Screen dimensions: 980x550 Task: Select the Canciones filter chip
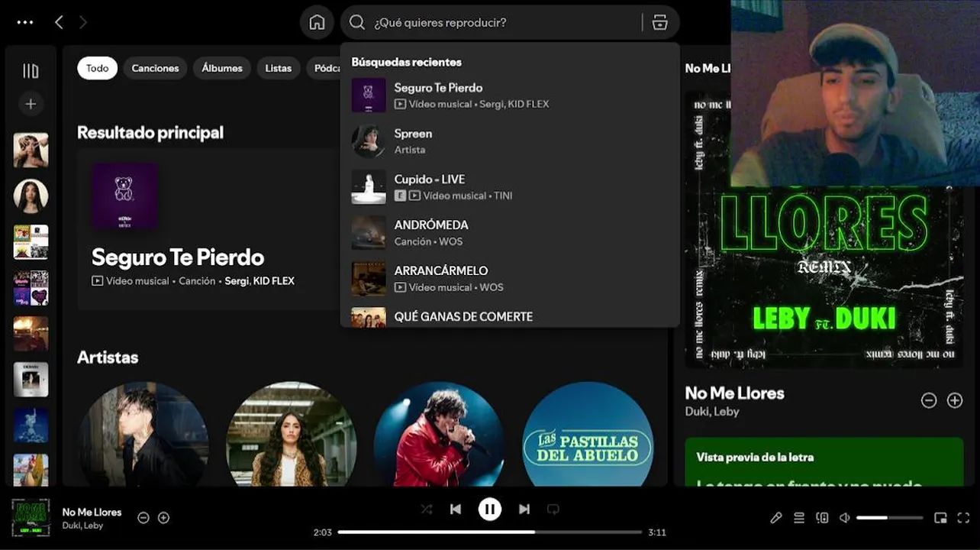155,68
